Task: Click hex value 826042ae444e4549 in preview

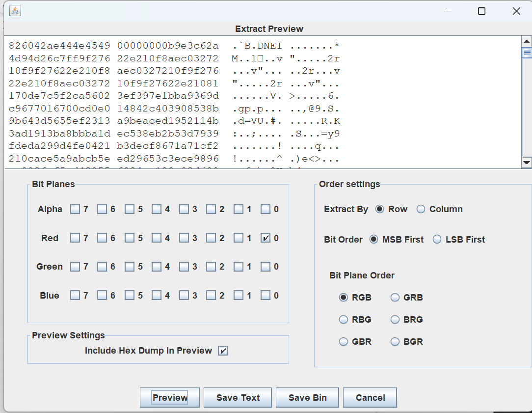Action: pos(59,46)
